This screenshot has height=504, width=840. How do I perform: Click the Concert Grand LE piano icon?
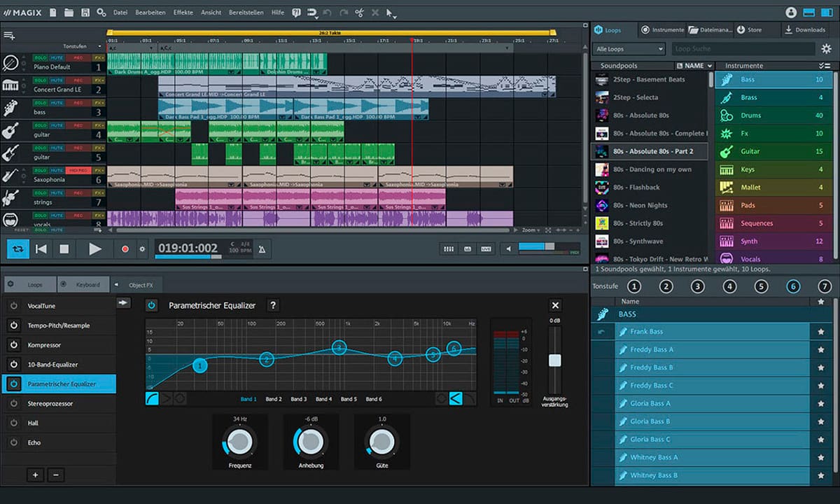click(10, 86)
